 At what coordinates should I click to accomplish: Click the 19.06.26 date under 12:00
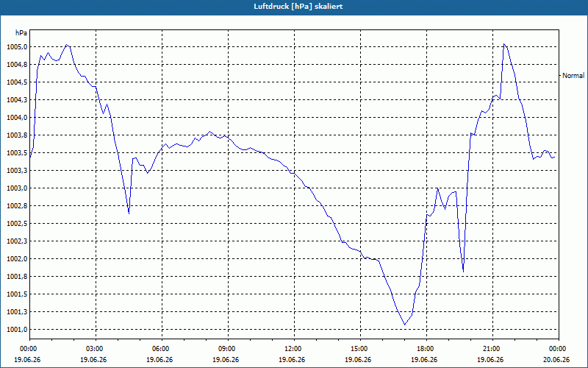click(292, 359)
